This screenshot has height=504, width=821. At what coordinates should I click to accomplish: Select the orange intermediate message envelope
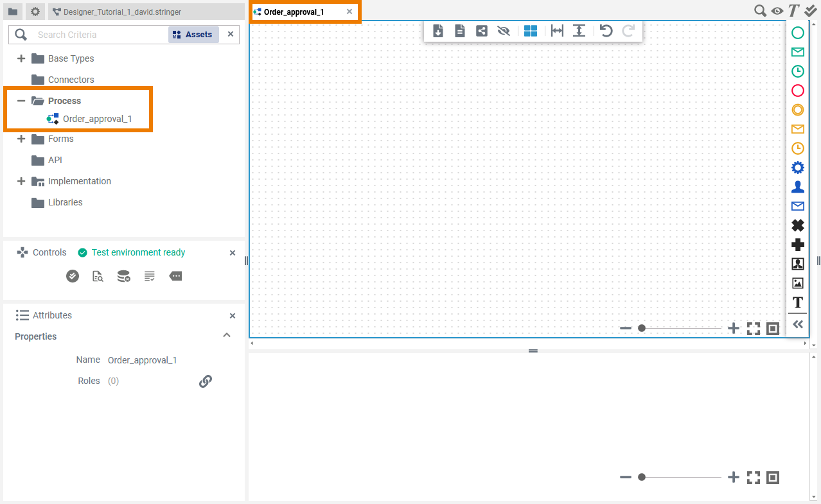(x=798, y=129)
